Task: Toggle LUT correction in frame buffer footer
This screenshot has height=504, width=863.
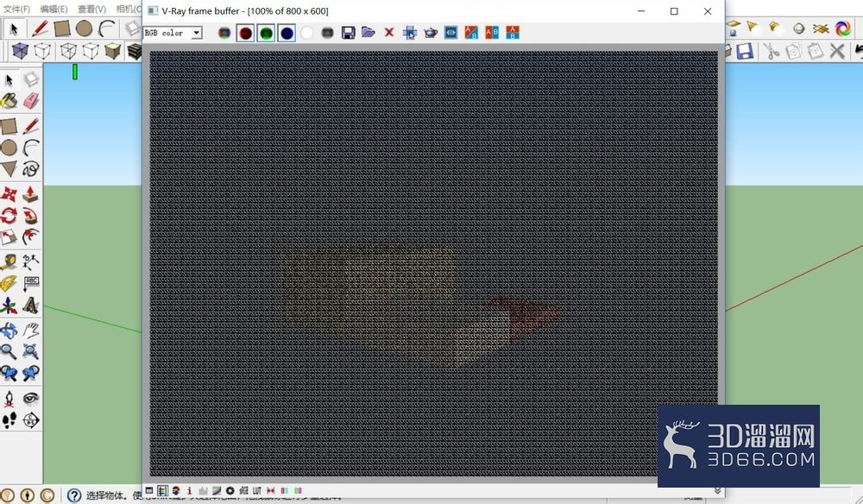Action: point(257,490)
